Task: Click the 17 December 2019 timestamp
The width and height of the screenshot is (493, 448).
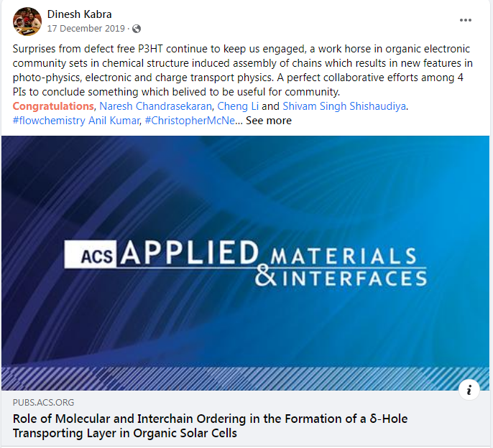Action: point(87,29)
